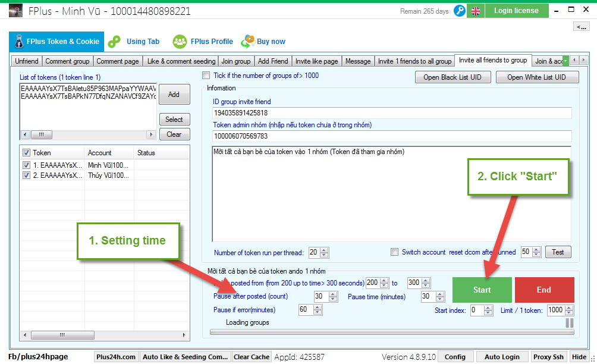
Task: Click the bottle icon on FPlus Token & Cookie
Action: tap(18, 42)
